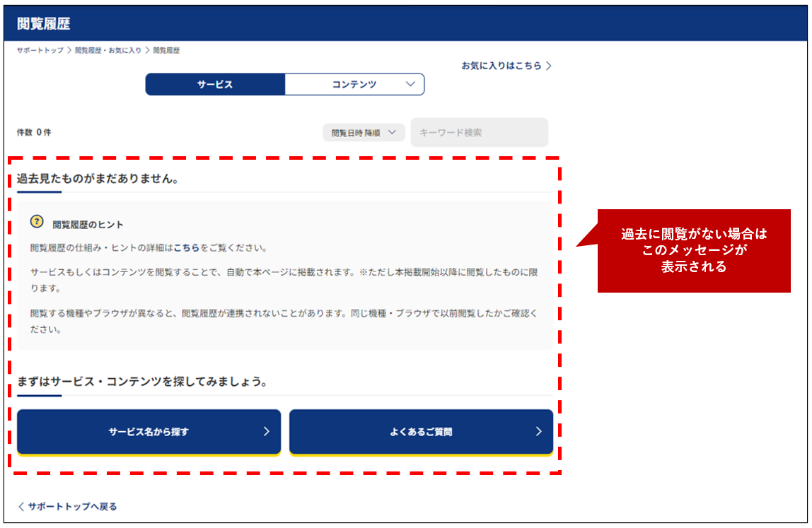The width and height of the screenshot is (812, 528).
Task: Go to サポートトップ in the breadcrumb
Action: [x=40, y=51]
